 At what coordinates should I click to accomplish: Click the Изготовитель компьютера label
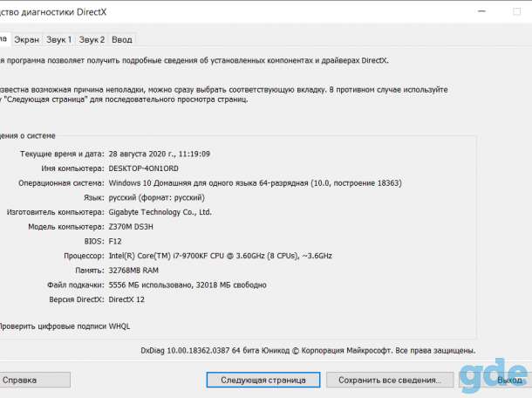click(x=56, y=212)
